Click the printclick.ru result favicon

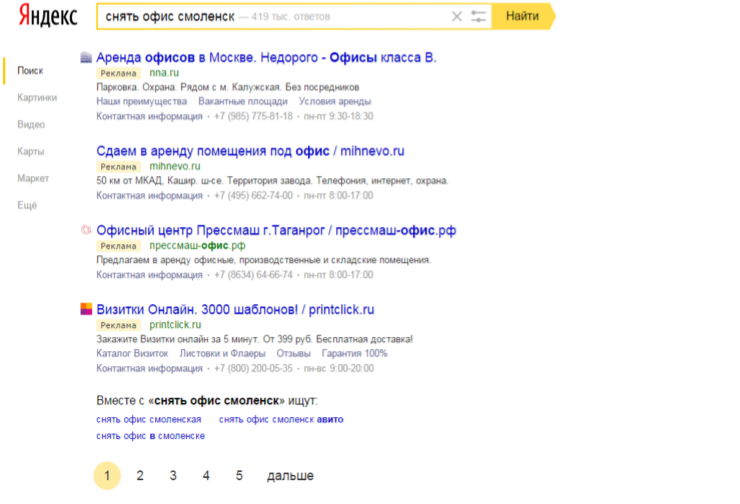coord(86,309)
